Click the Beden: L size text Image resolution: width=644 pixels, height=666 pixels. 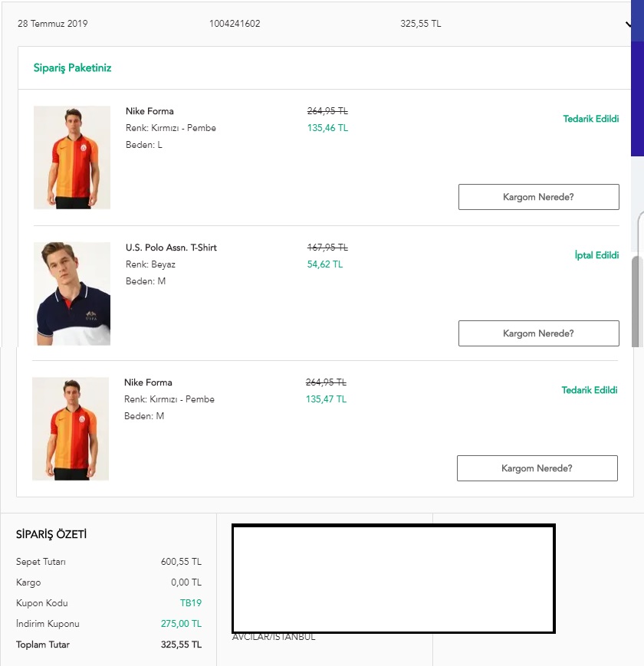(144, 145)
